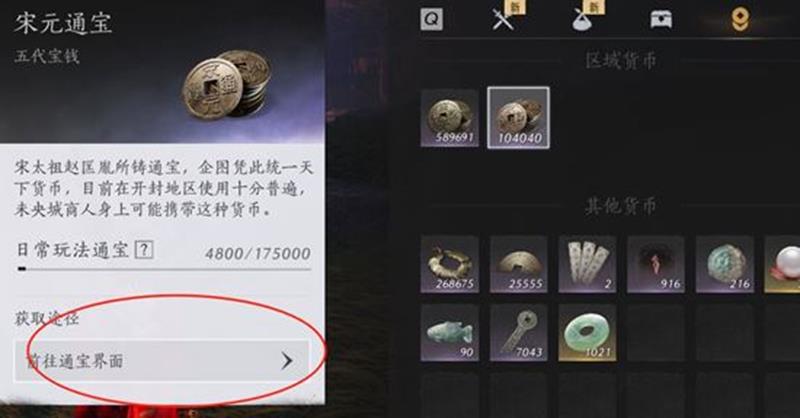Select the gold currency tab

[739, 19]
